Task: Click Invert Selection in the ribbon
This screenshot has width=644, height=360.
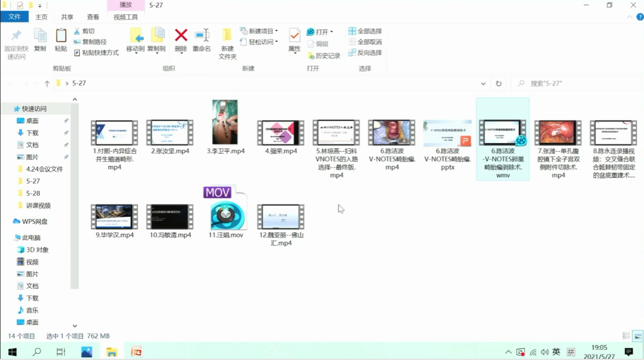Action: tap(365, 52)
